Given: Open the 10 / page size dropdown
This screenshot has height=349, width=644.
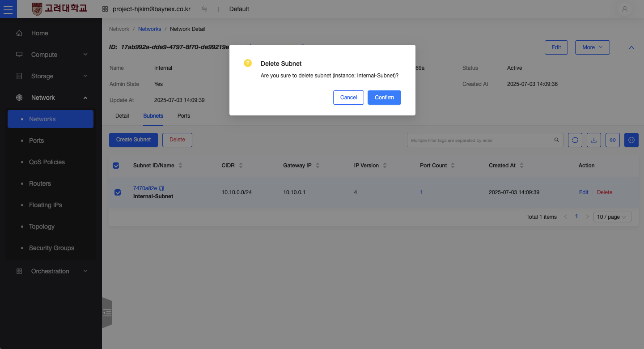Looking at the screenshot, I should (612, 217).
